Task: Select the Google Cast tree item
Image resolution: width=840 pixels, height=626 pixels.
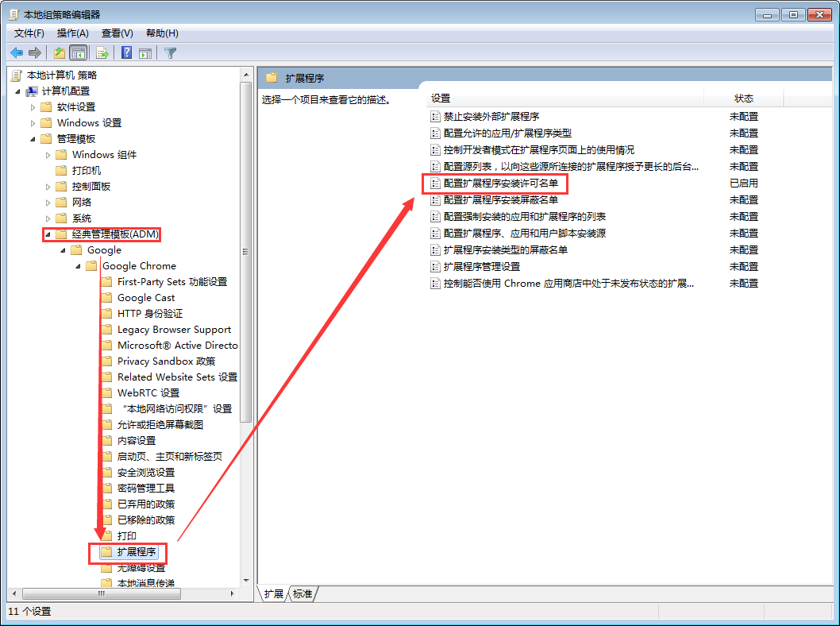Action: [147, 297]
